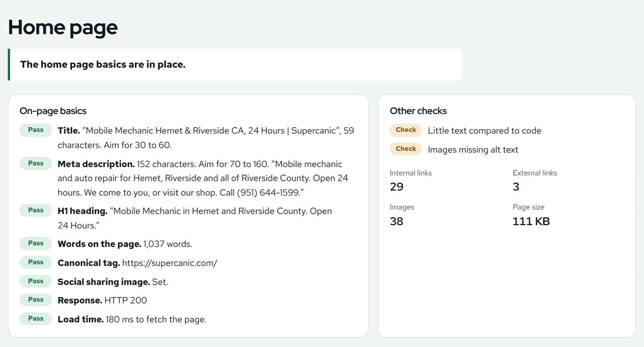The width and height of the screenshot is (644, 347).
Task: Click the external links count 3
Action: [516, 187]
